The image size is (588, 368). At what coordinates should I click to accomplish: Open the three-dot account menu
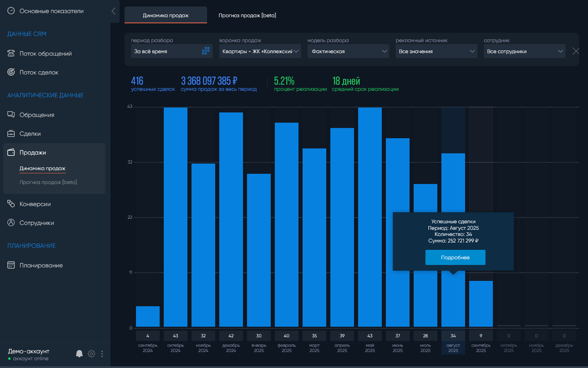(102, 354)
